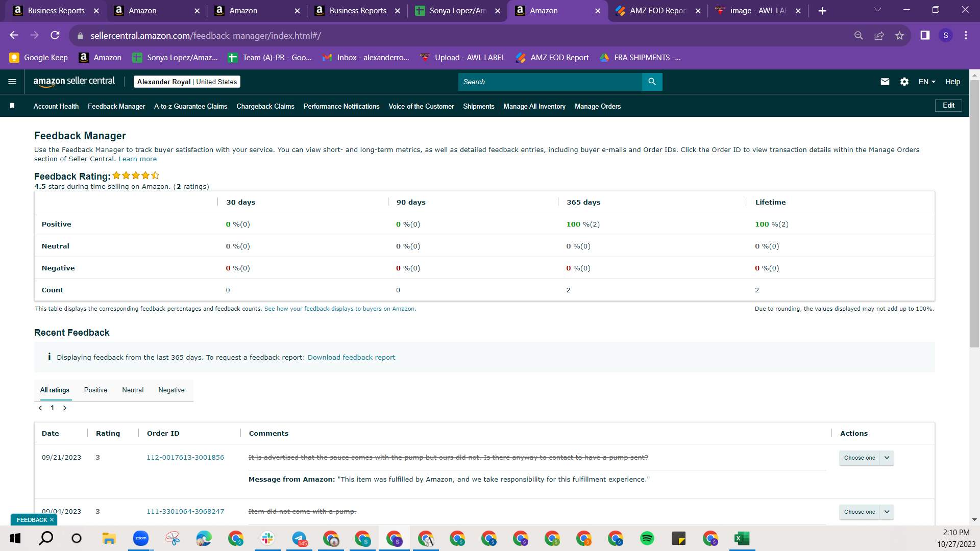Open Windows taskbar search
Viewport: 980px width, 551px height.
46,538
